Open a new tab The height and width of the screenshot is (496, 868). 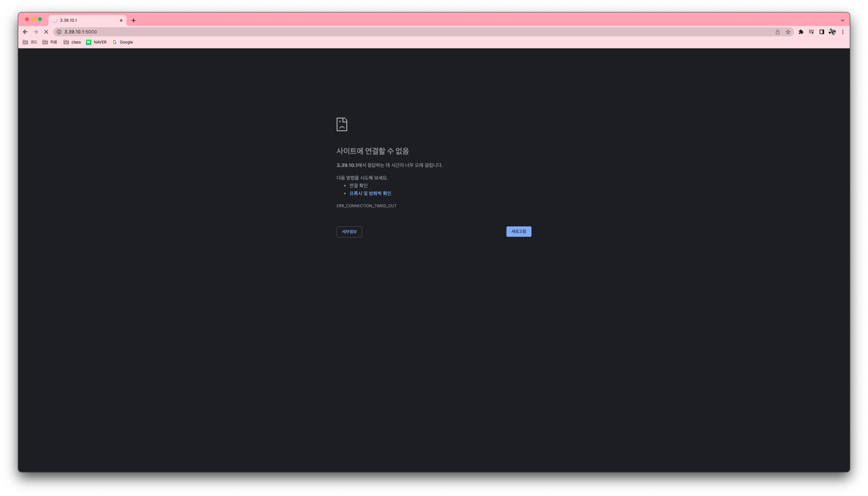point(134,20)
